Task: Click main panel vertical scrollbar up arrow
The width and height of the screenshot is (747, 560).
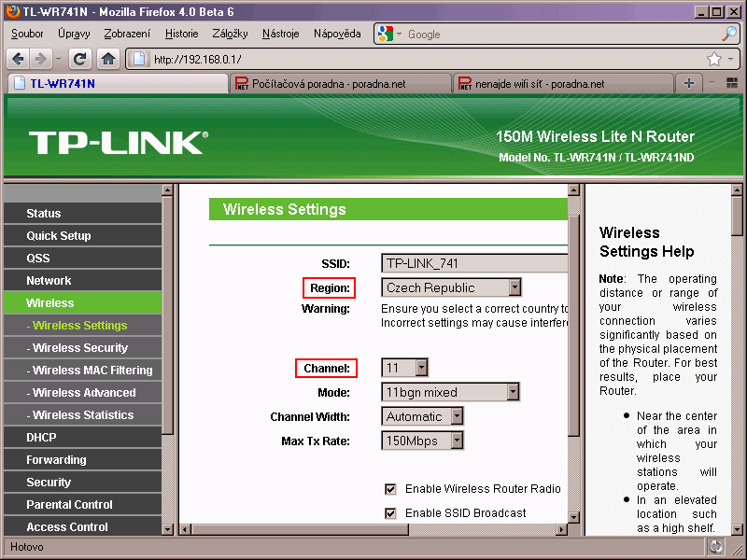Action: point(573,190)
